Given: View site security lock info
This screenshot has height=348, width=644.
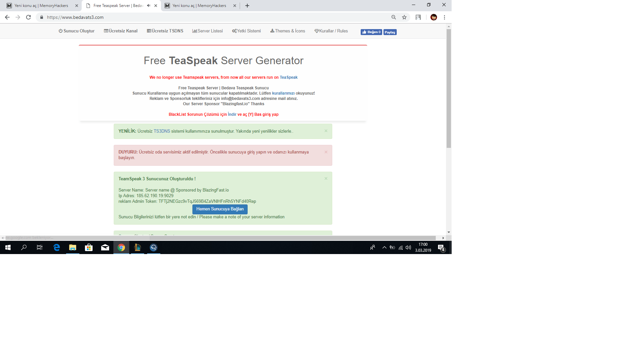Looking at the screenshot, I should click(42, 17).
